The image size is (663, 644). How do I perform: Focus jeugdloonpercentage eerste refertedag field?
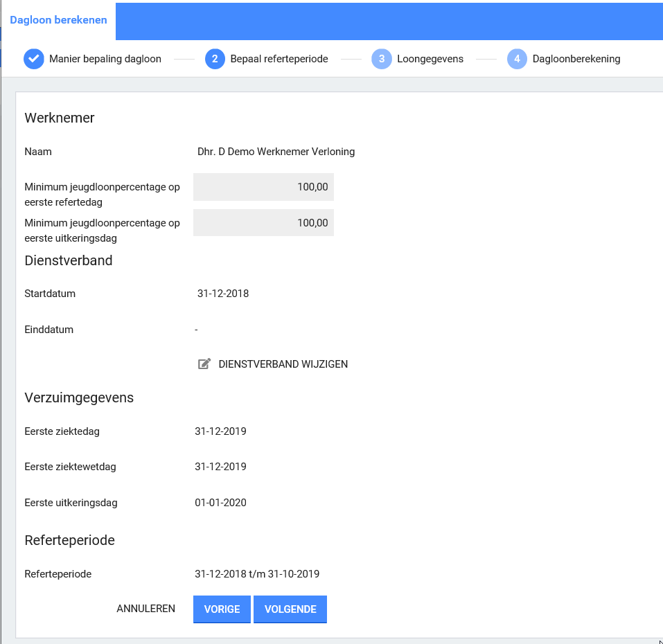point(263,187)
